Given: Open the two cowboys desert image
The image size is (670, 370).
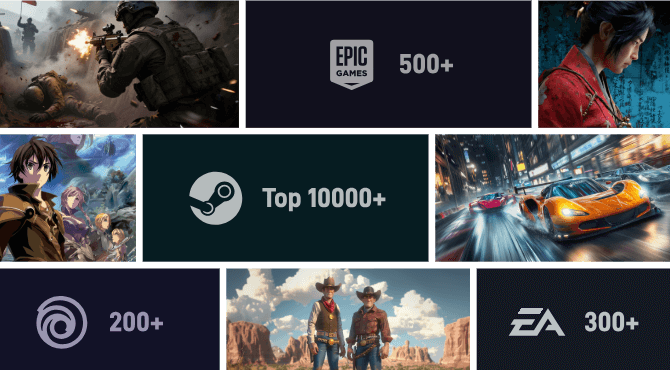Looking at the screenshot, I should coord(348,319).
